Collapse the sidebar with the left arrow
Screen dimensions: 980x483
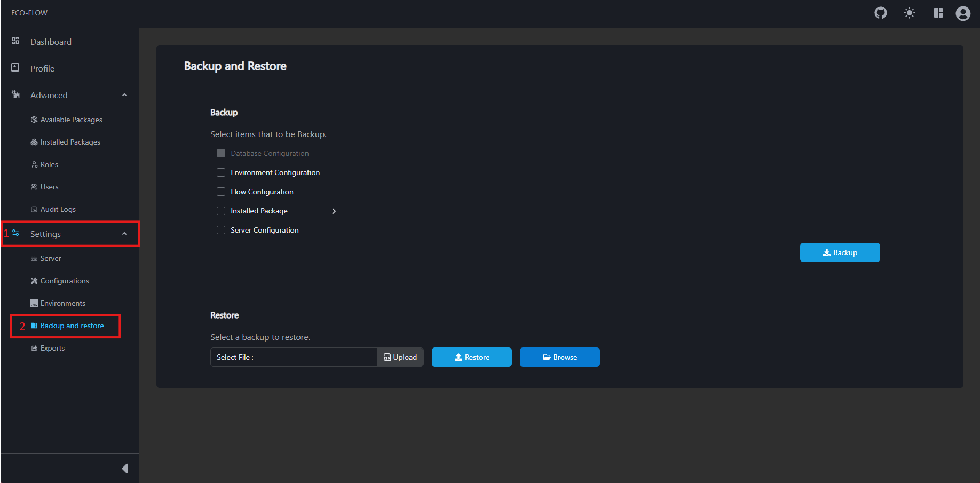coord(125,469)
